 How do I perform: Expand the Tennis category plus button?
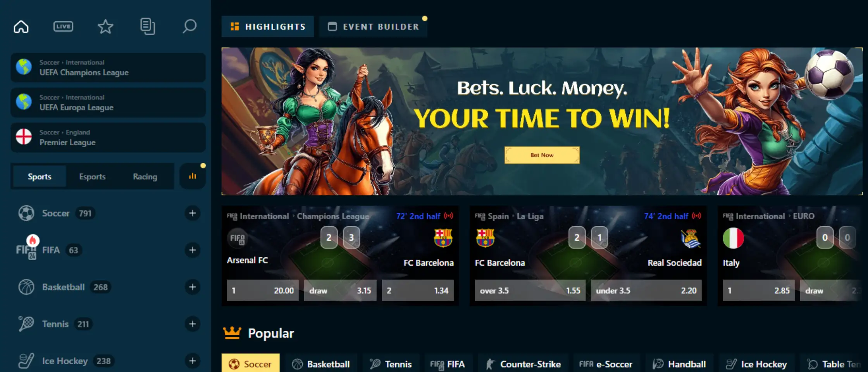[192, 324]
